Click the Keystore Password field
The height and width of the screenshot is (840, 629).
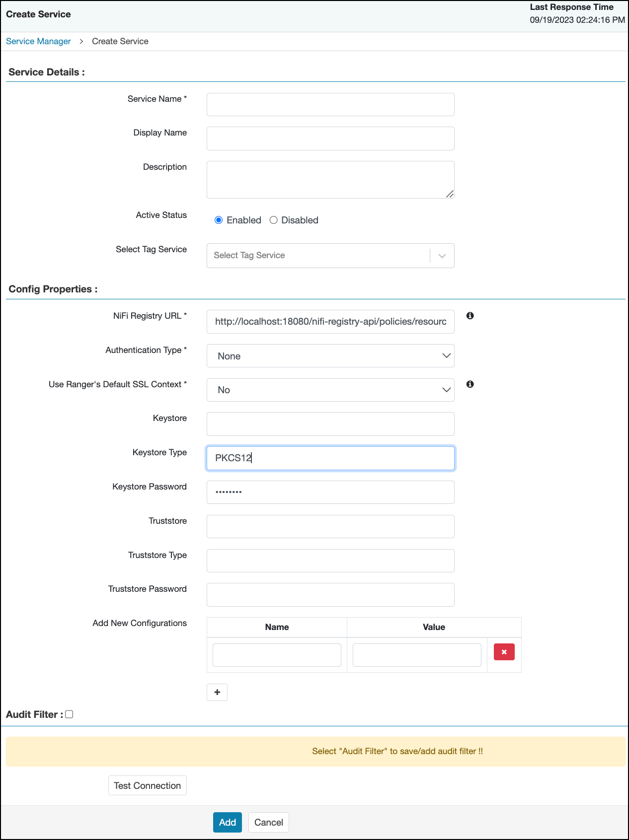tap(330, 492)
